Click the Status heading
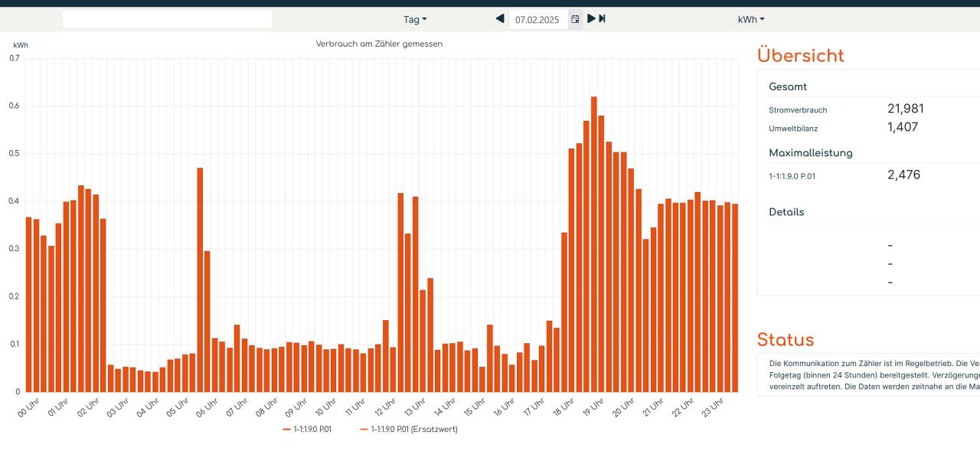 [x=785, y=340]
